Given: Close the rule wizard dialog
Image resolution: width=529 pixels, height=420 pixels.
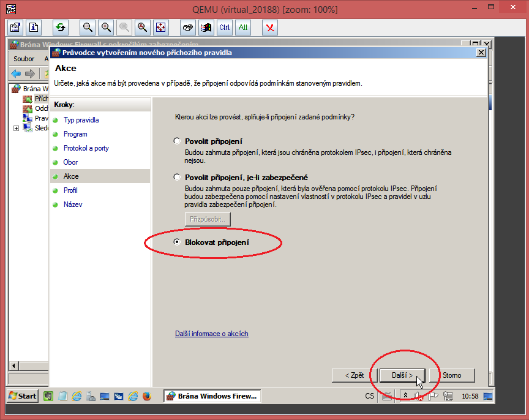Looking at the screenshot, I should tap(481, 53).
